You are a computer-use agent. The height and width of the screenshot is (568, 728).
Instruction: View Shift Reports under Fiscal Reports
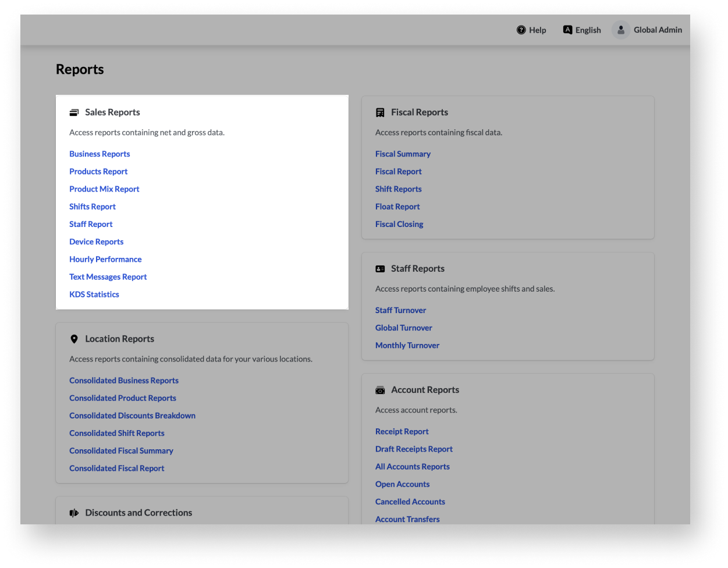pyautogui.click(x=399, y=189)
